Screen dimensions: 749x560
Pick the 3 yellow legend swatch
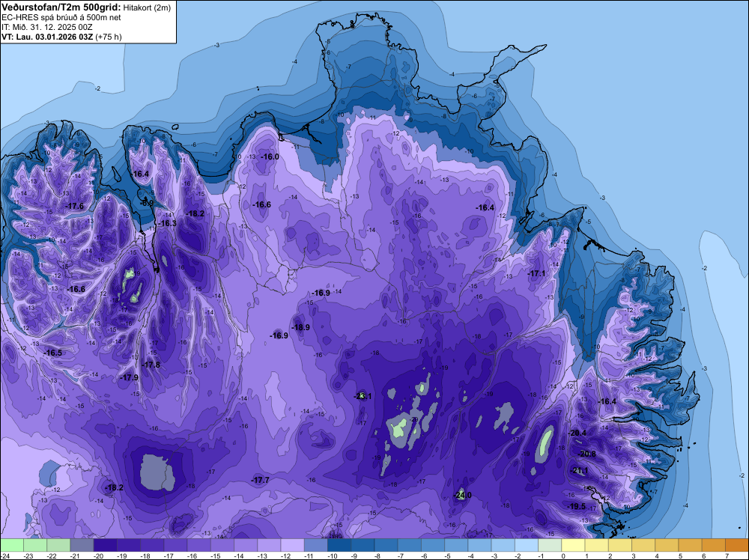tap(644, 545)
